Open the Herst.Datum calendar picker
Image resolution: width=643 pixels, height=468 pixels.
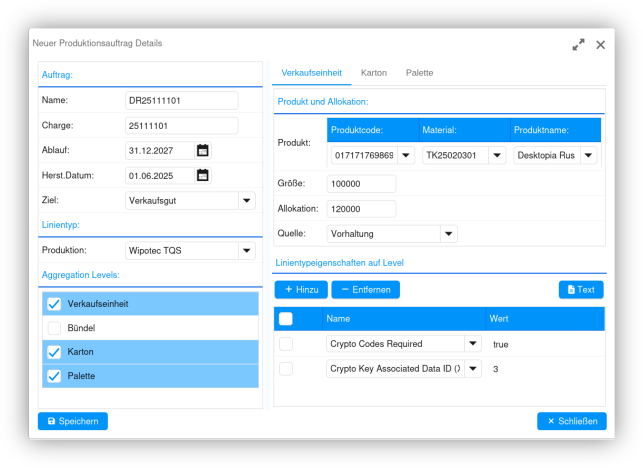click(x=203, y=176)
